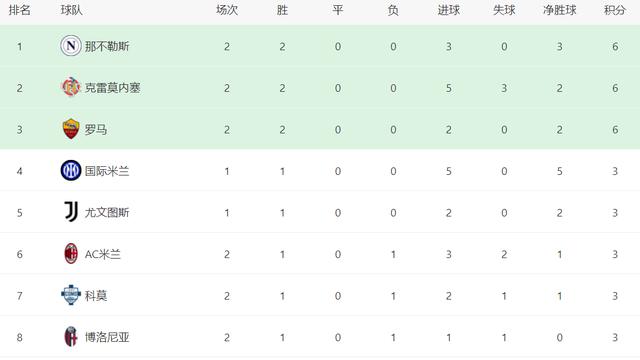Open the AC Milan crest
The height and width of the screenshot is (360, 640).
click(71, 253)
